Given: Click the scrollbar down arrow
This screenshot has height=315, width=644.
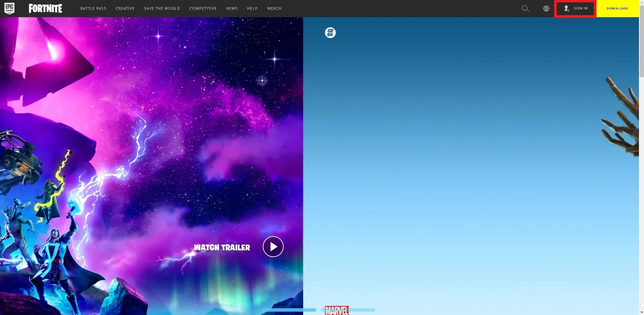Looking at the screenshot, I should pos(641,312).
